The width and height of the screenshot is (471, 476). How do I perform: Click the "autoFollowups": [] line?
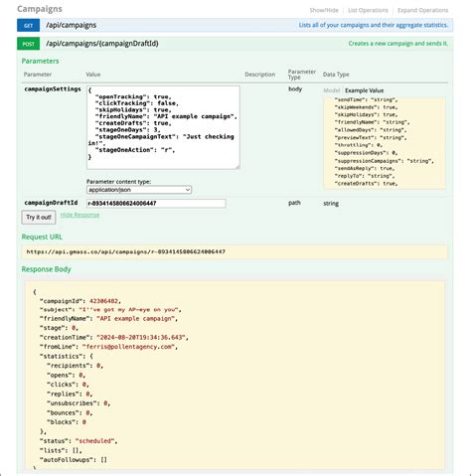74,460
